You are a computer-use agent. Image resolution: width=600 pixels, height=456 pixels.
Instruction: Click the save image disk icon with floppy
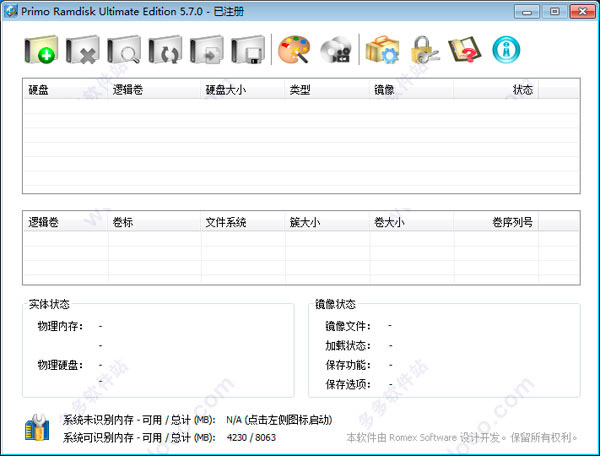[x=248, y=50]
